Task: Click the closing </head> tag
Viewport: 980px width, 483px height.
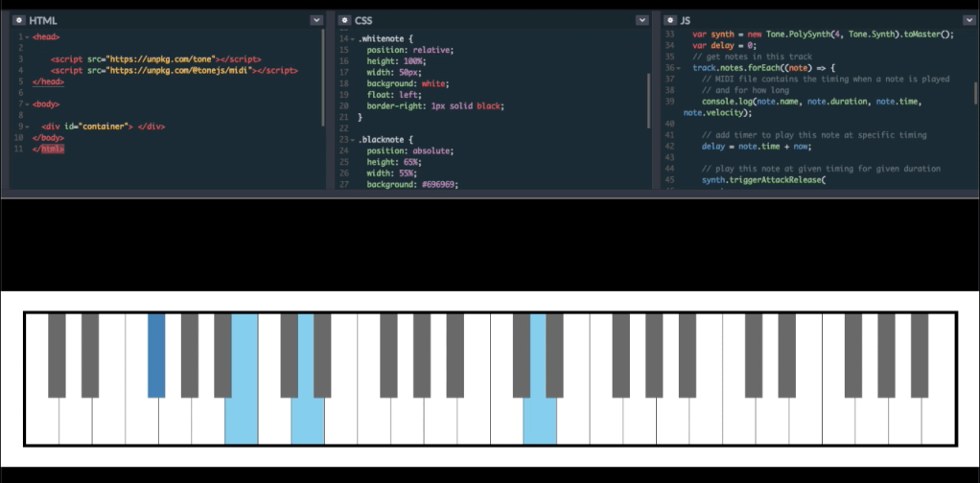Action: 48,81
